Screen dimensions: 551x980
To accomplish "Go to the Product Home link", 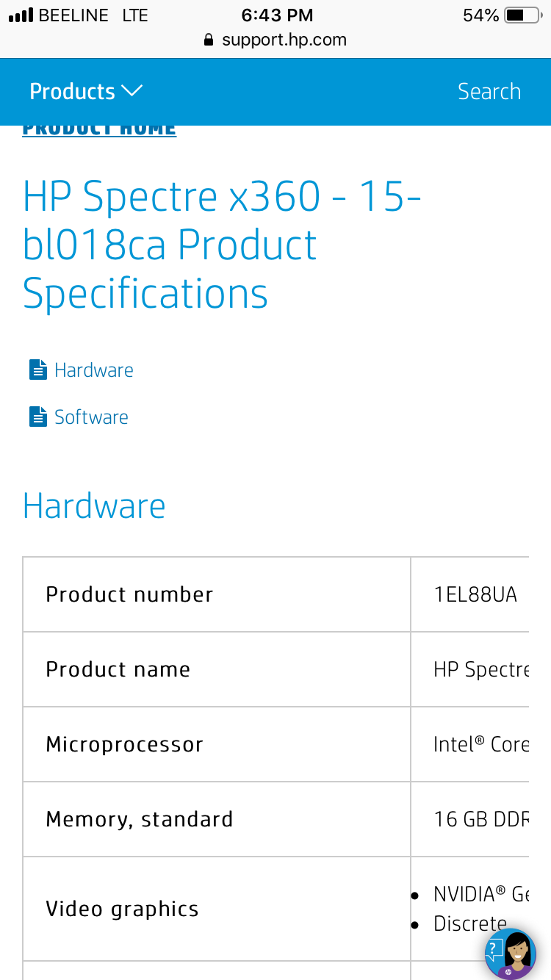I will click(x=99, y=130).
